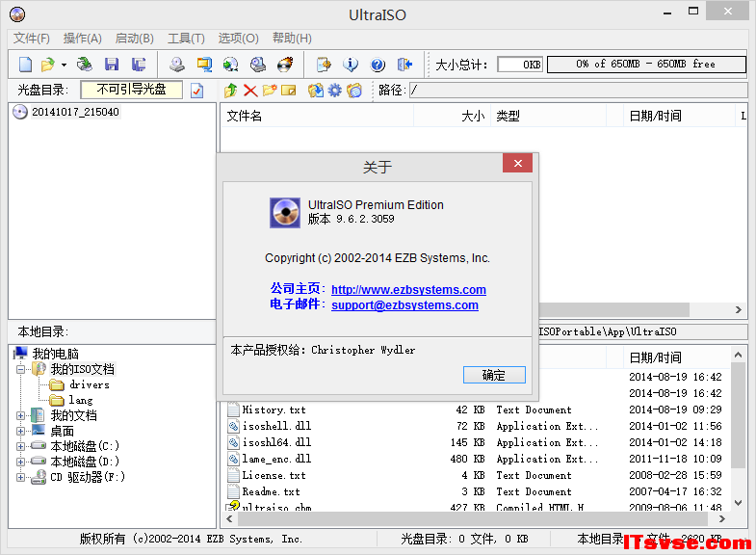
Task: Open the 操作(A) menu
Action: (x=83, y=39)
